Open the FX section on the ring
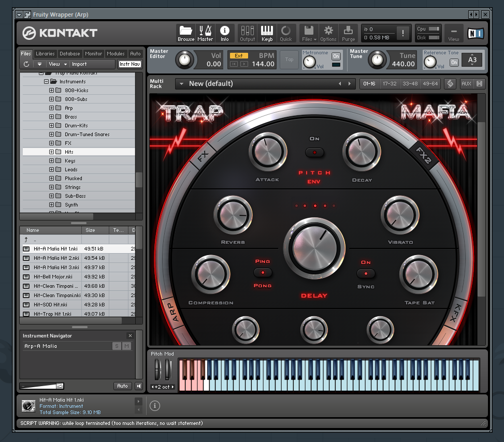504x442 pixels. [203, 156]
